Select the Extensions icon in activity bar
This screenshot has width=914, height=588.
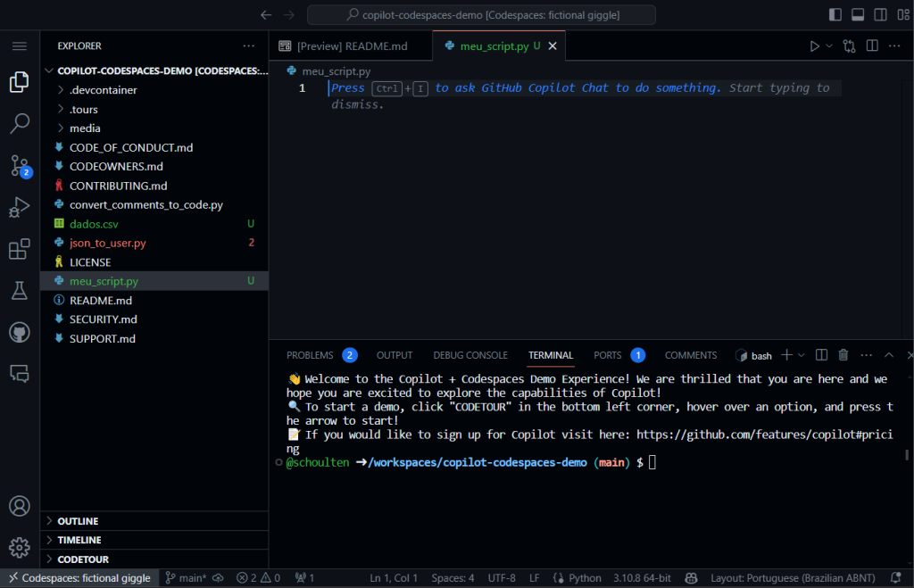(20, 249)
